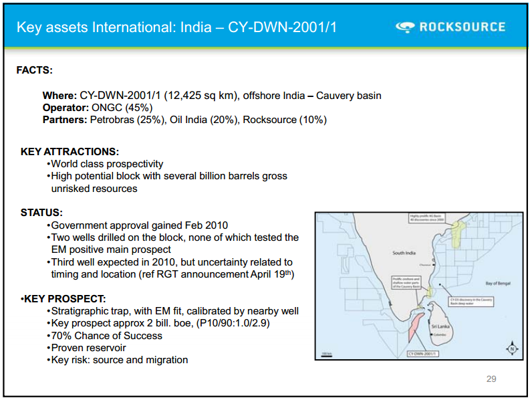Click 'Government approval gained Feb 2010' bullet
532x400 pixels.
(x=138, y=225)
